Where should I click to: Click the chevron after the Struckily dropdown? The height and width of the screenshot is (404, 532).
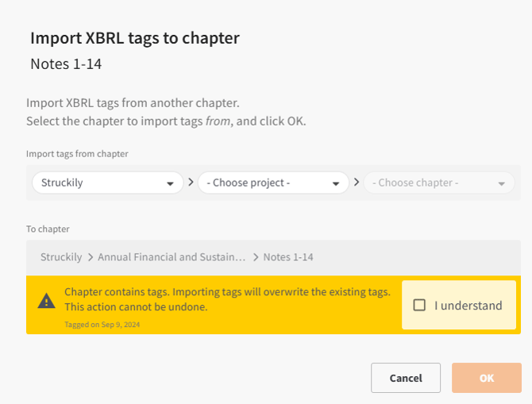(190, 183)
